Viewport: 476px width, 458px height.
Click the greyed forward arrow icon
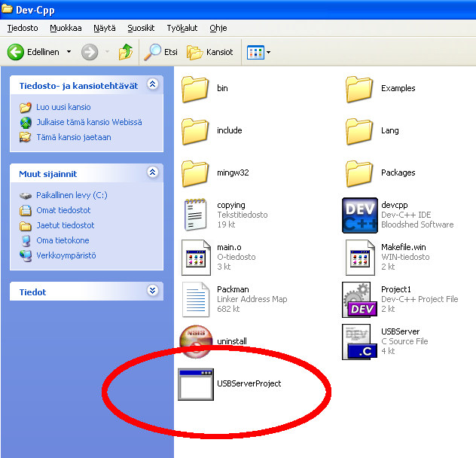(x=90, y=52)
